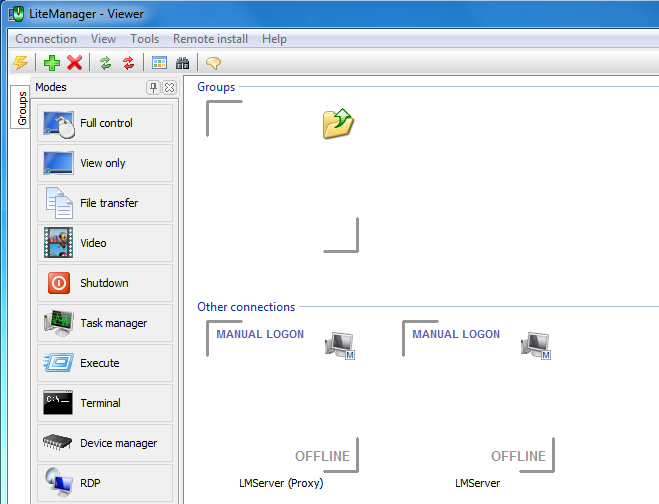Select RDP mode
This screenshot has height=504, width=659.
tap(105, 483)
